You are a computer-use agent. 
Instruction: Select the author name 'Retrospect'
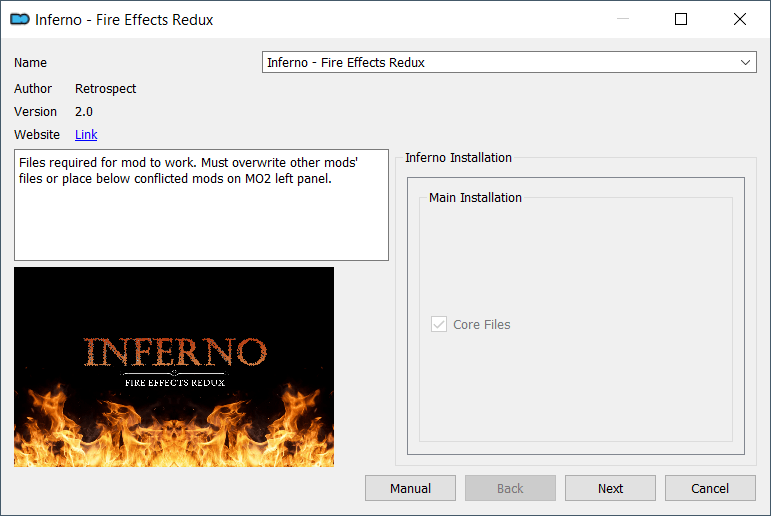(x=105, y=89)
